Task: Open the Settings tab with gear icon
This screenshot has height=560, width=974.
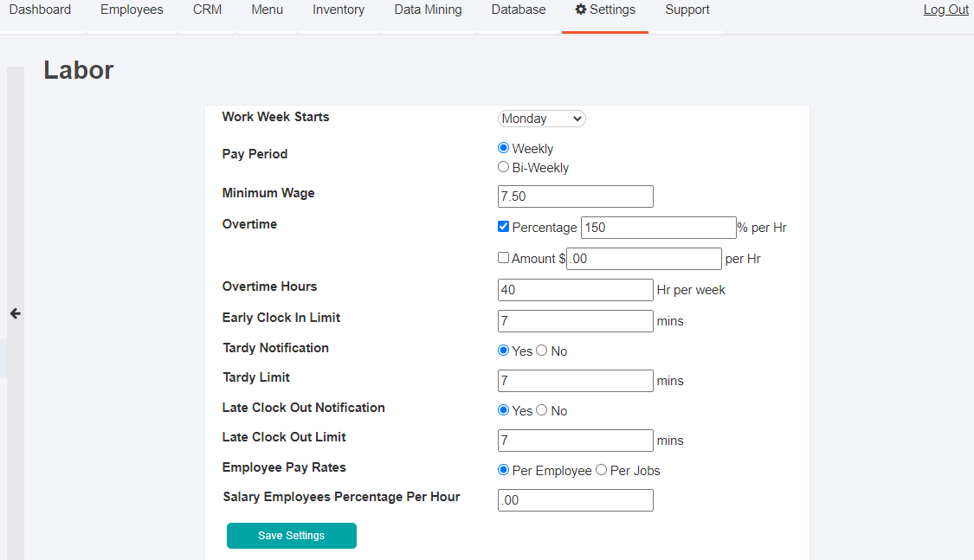Action: [x=605, y=10]
